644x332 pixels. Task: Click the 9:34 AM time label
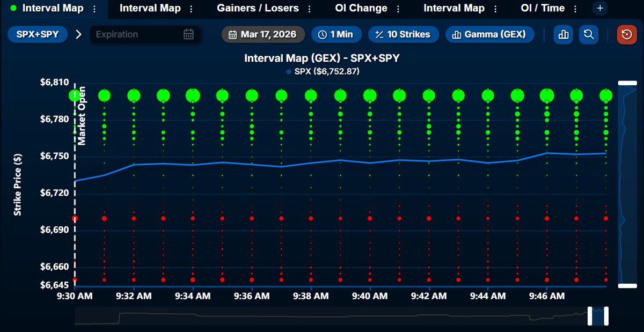point(193,296)
